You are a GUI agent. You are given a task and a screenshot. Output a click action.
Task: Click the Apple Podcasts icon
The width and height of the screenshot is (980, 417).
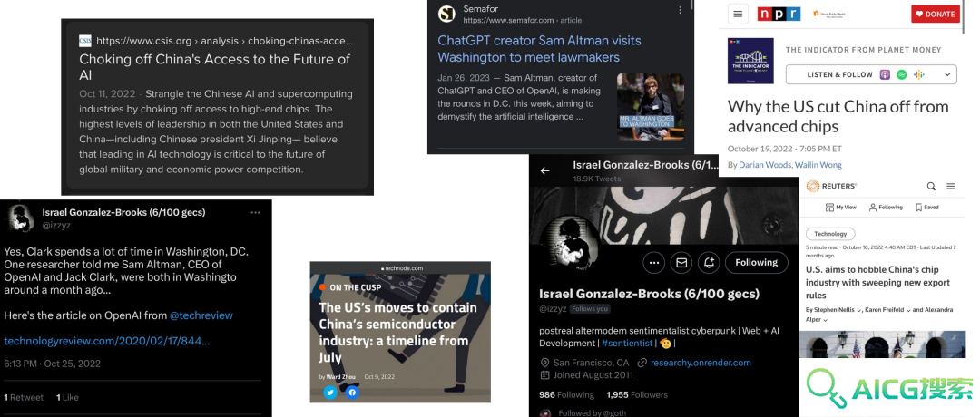tap(885, 74)
